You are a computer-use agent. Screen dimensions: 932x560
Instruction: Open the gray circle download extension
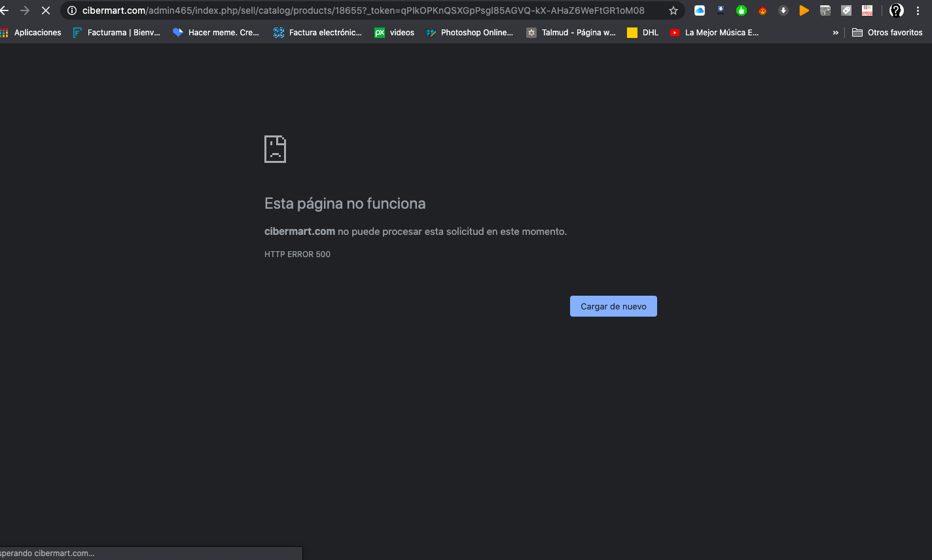click(783, 10)
